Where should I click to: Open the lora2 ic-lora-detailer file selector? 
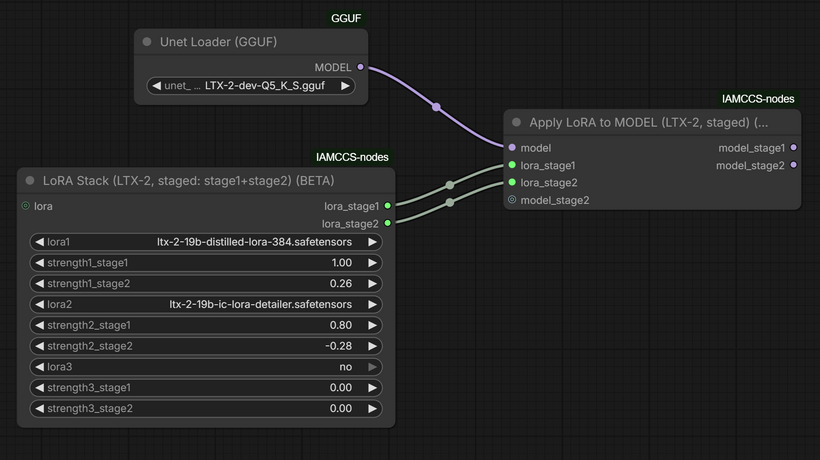(x=206, y=304)
